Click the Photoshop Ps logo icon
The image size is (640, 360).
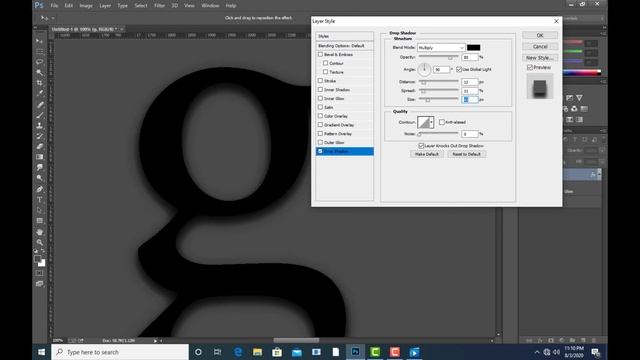pyautogui.click(x=39, y=5)
